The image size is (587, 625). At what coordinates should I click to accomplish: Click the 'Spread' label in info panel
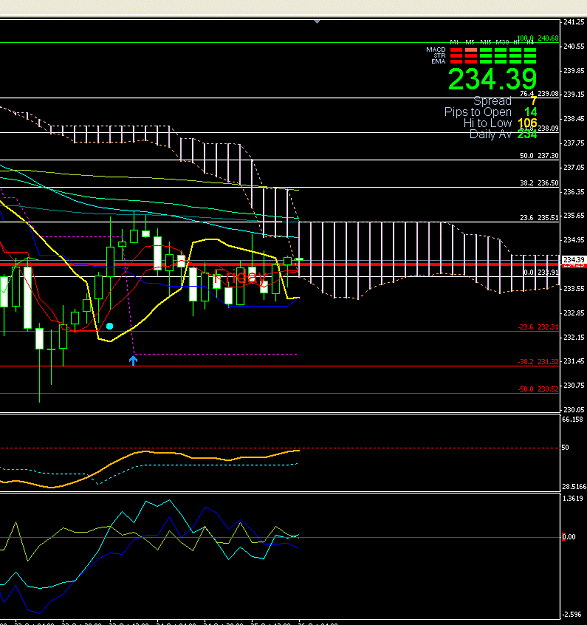click(x=493, y=101)
